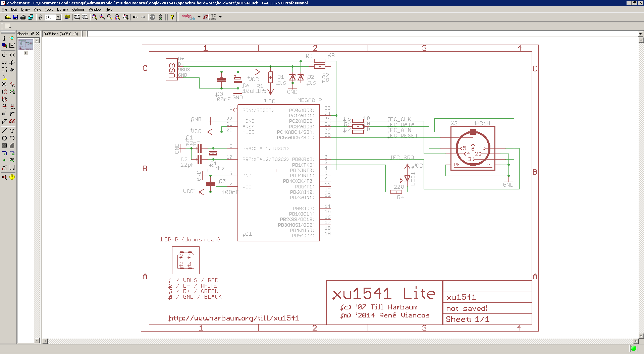Toggle the Show eye tool

tap(12, 38)
